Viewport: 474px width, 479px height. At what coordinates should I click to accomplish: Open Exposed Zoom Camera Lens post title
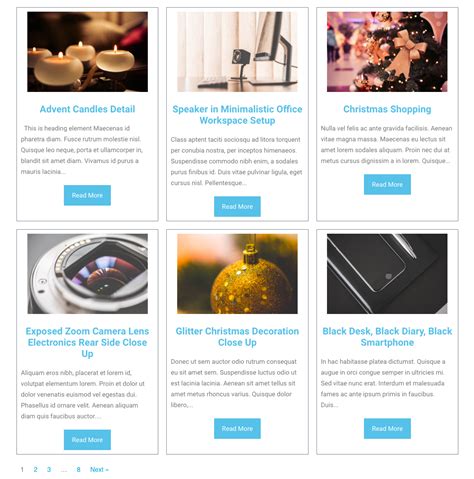coord(87,342)
